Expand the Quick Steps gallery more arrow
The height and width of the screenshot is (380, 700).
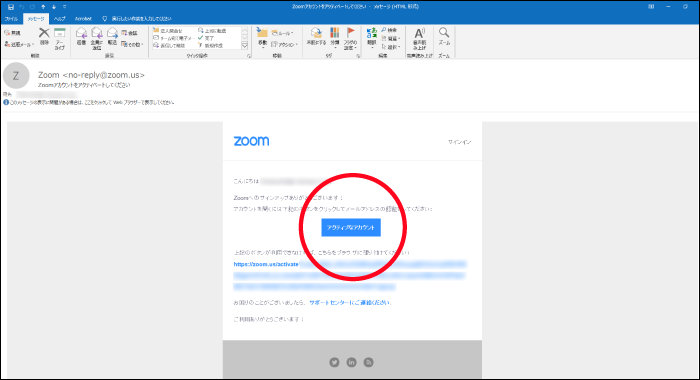(x=245, y=46)
